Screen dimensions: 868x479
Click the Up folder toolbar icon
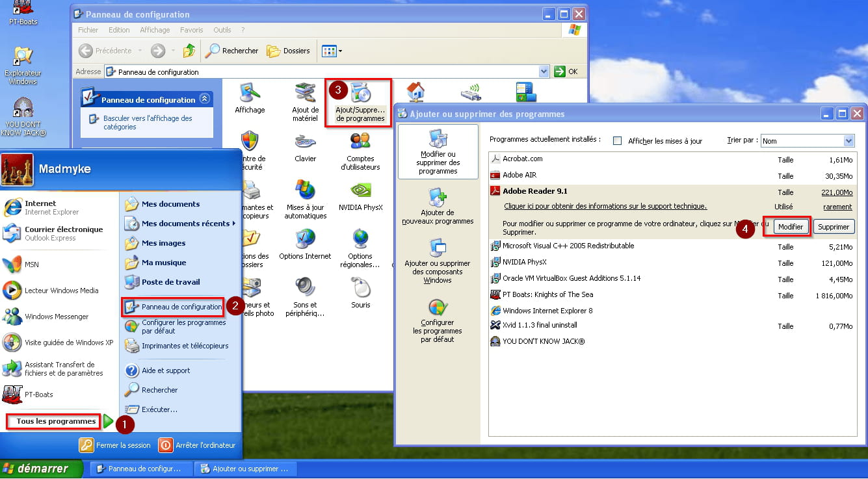(x=189, y=51)
